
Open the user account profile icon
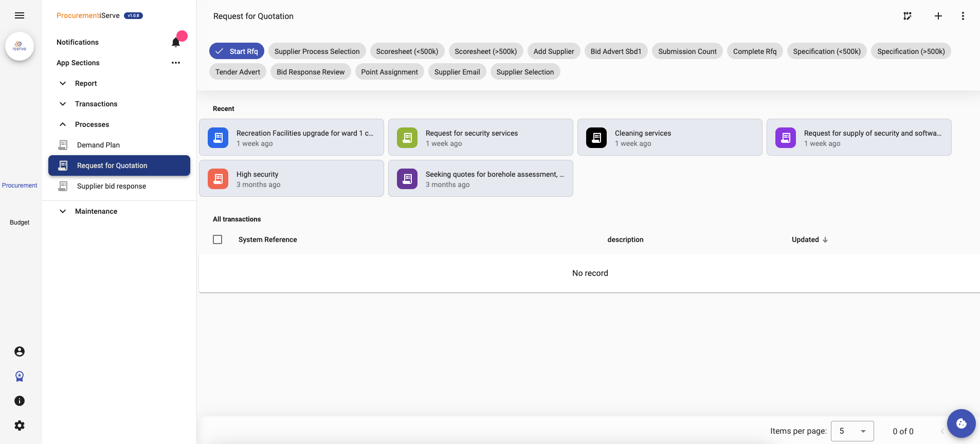click(x=20, y=351)
